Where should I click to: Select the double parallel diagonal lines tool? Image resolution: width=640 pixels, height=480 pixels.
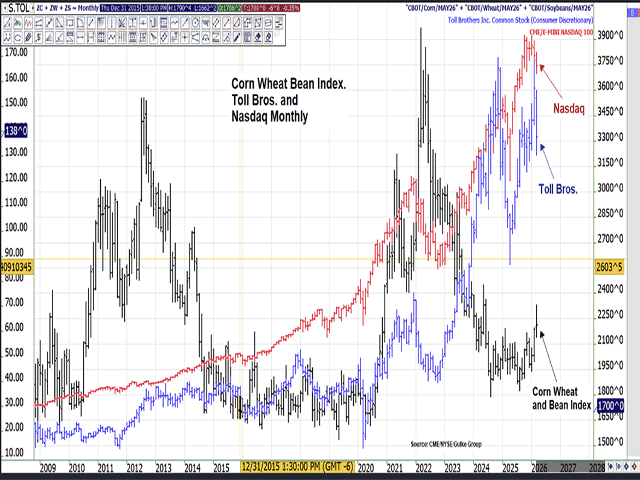pyautogui.click(x=216, y=23)
